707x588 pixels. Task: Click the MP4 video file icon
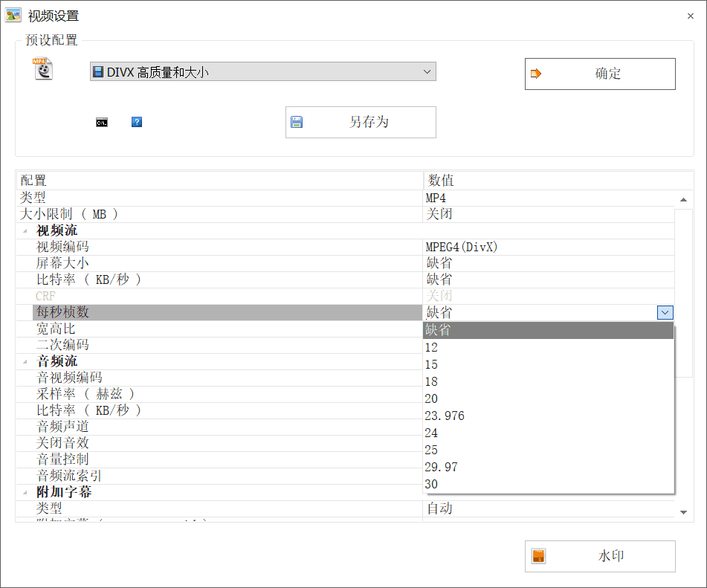click(x=42, y=68)
